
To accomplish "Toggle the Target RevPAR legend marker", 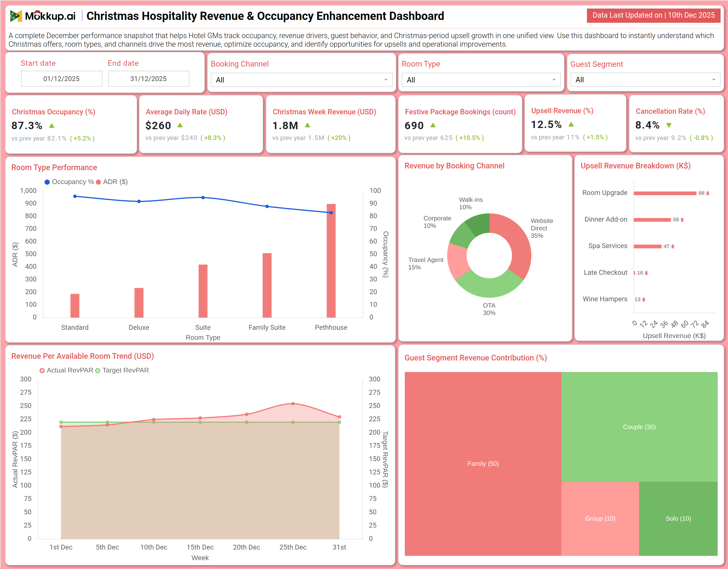I will coord(98,370).
